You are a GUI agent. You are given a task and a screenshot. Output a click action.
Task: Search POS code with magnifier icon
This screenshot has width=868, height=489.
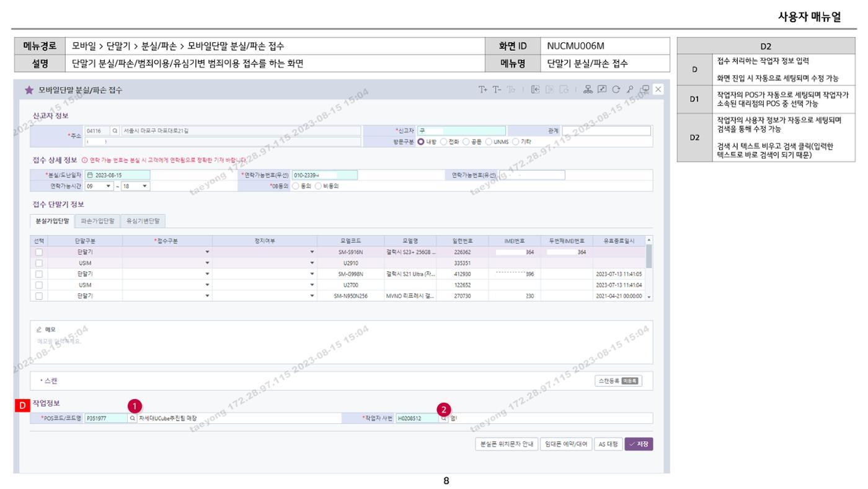pyautogui.click(x=133, y=418)
